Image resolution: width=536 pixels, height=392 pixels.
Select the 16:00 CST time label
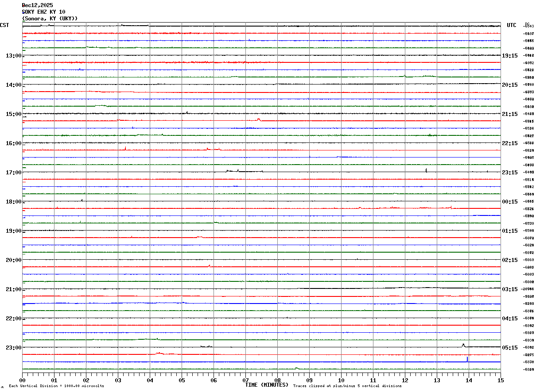[x=14, y=143]
